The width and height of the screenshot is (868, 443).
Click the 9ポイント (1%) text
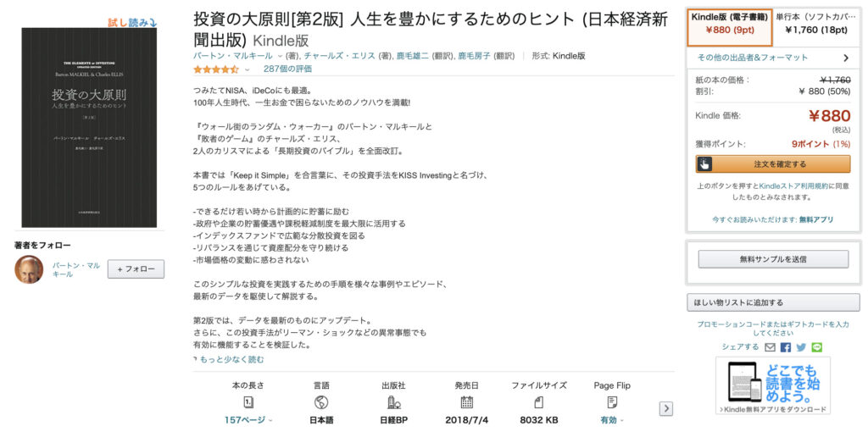coord(821,144)
